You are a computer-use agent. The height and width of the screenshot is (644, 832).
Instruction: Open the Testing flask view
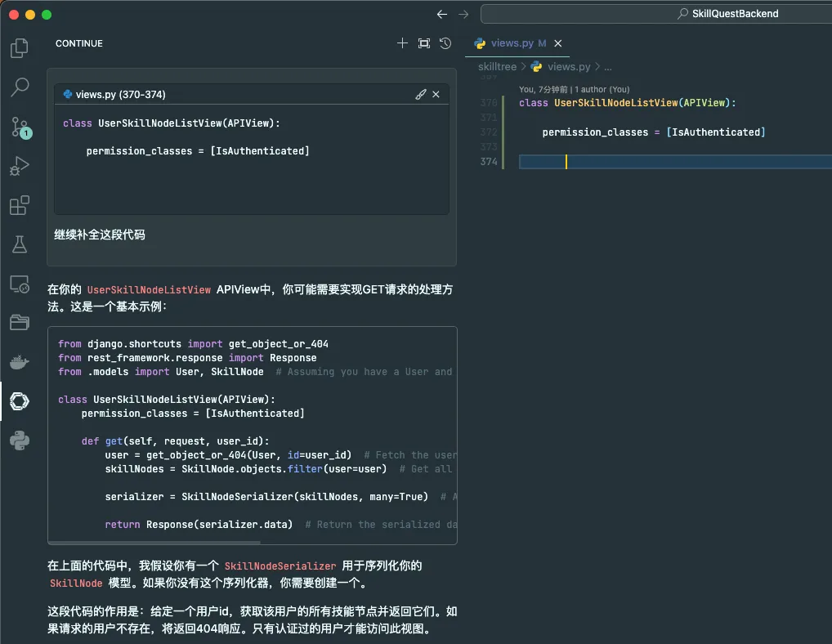click(x=20, y=244)
